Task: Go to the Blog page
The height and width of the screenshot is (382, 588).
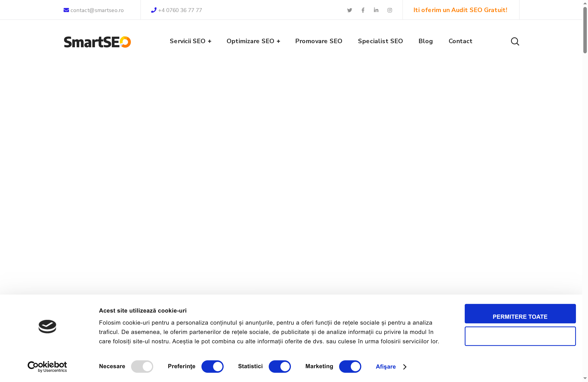Action: pyautogui.click(x=425, y=41)
